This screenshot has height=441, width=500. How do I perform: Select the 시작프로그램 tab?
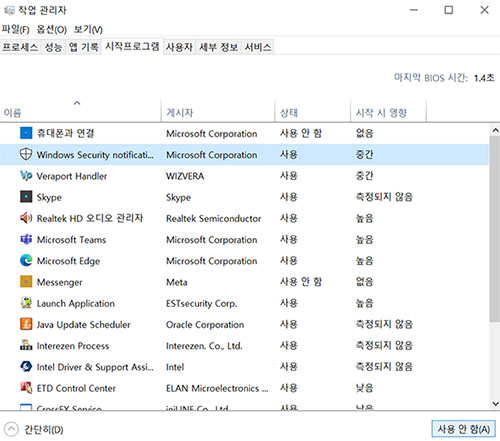tap(132, 46)
